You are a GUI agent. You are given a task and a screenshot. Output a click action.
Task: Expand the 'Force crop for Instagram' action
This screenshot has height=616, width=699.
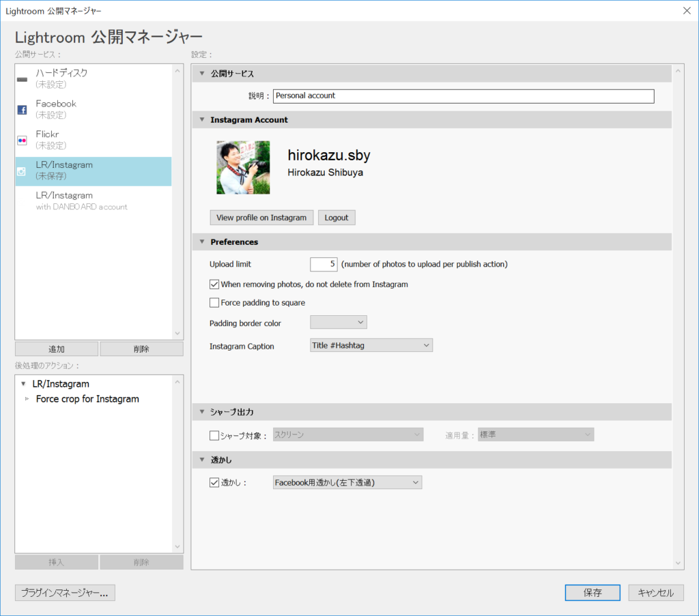27,399
